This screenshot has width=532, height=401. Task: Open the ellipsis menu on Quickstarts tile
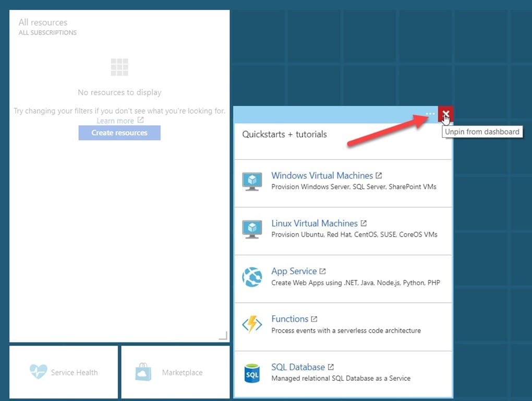[x=430, y=114]
